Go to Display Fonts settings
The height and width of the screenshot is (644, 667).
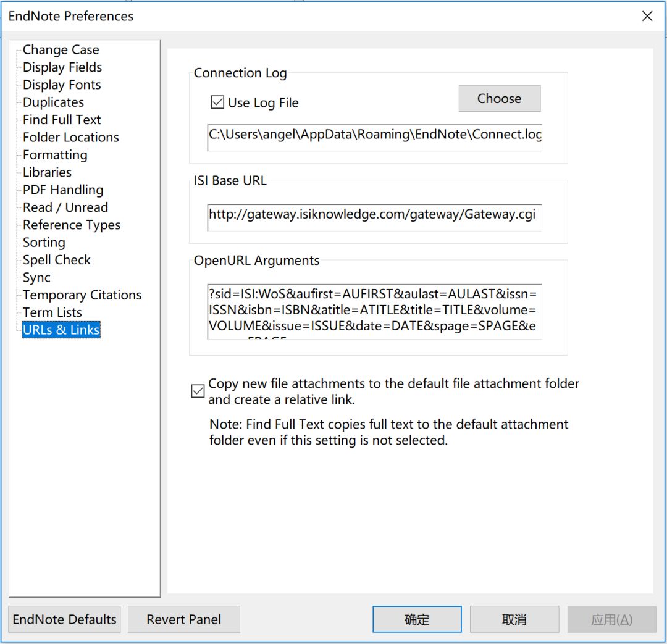[x=62, y=85]
